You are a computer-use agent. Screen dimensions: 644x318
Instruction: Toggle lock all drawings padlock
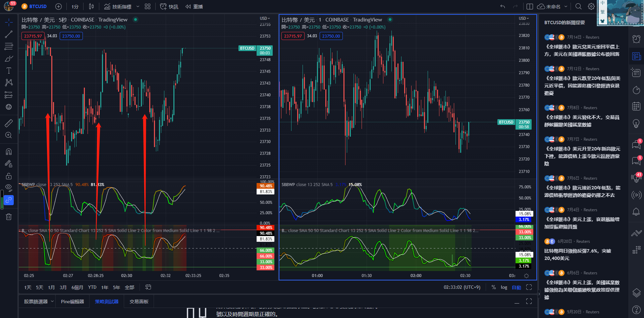[9, 176]
